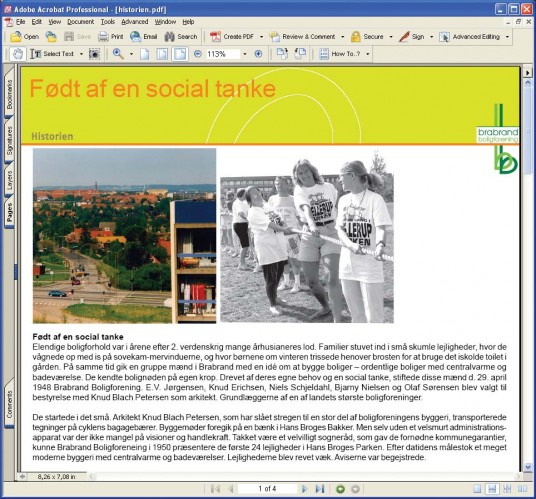Click the Secure padlock button

point(367,37)
